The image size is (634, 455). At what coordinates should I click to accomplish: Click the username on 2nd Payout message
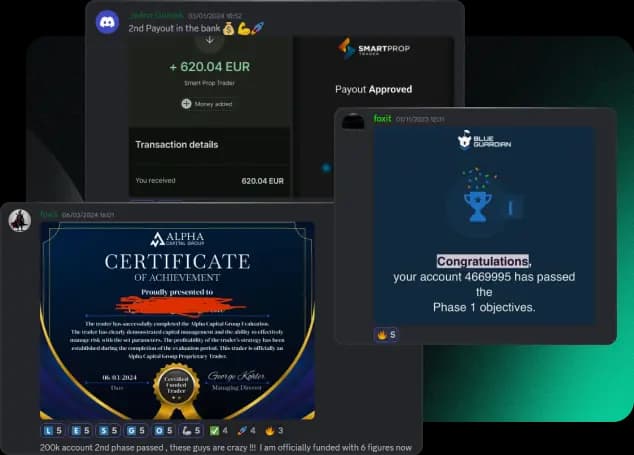click(x=156, y=15)
